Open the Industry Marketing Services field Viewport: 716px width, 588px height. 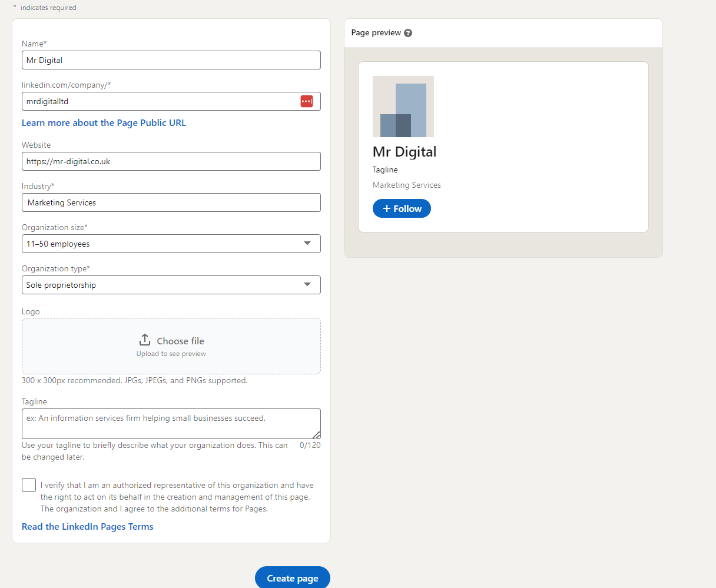pos(171,202)
